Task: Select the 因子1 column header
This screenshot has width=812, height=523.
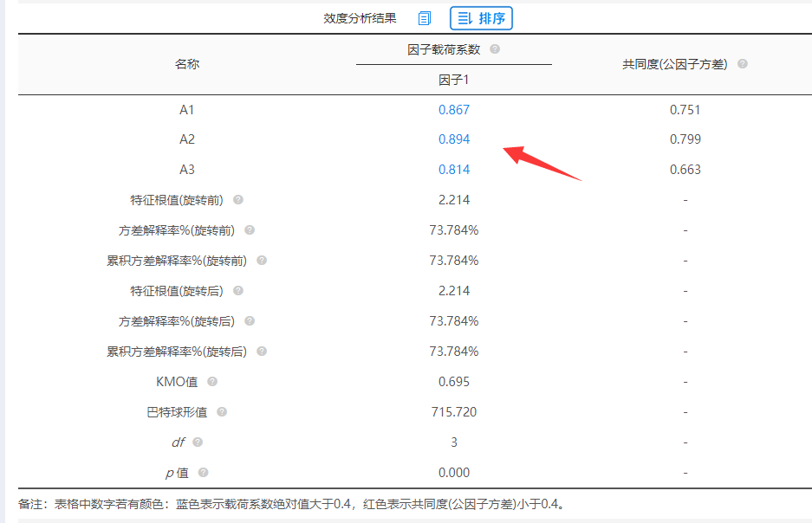Action: pyautogui.click(x=453, y=80)
